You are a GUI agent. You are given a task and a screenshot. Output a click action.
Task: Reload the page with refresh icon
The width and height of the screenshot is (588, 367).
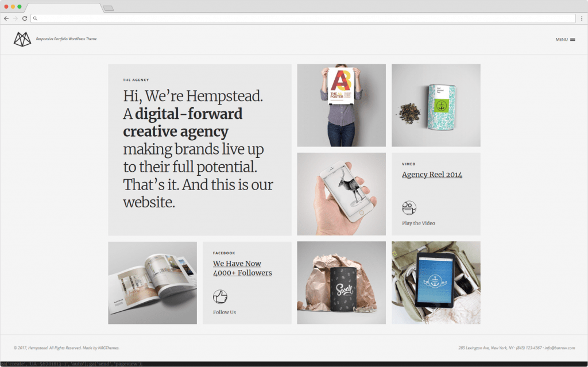pos(25,18)
